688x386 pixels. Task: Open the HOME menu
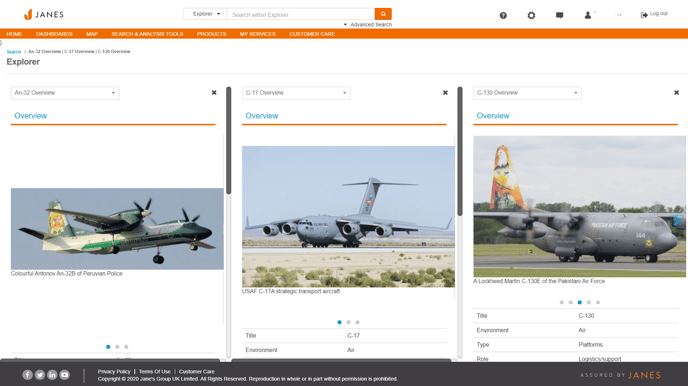coord(14,34)
